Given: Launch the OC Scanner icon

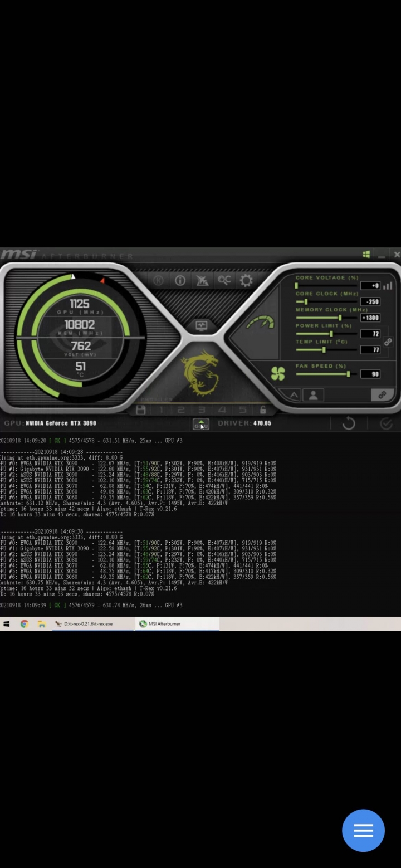Looking at the screenshot, I should click(224, 280).
